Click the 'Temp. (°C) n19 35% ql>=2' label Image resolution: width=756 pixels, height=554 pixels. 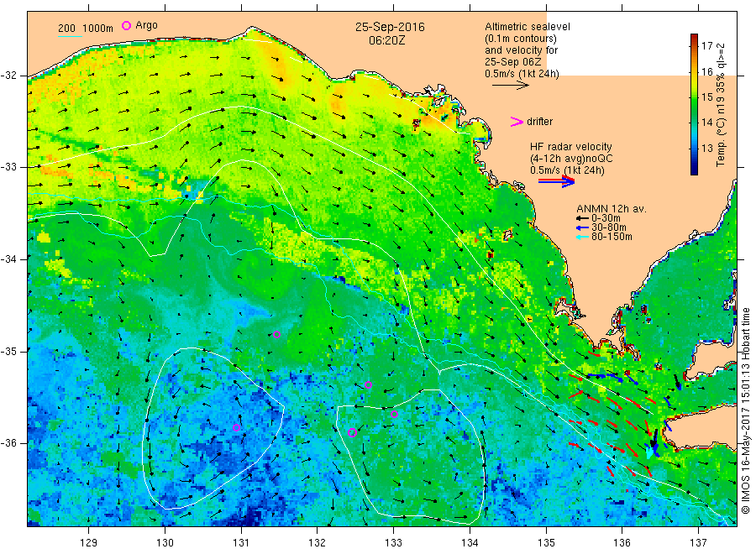(722, 105)
